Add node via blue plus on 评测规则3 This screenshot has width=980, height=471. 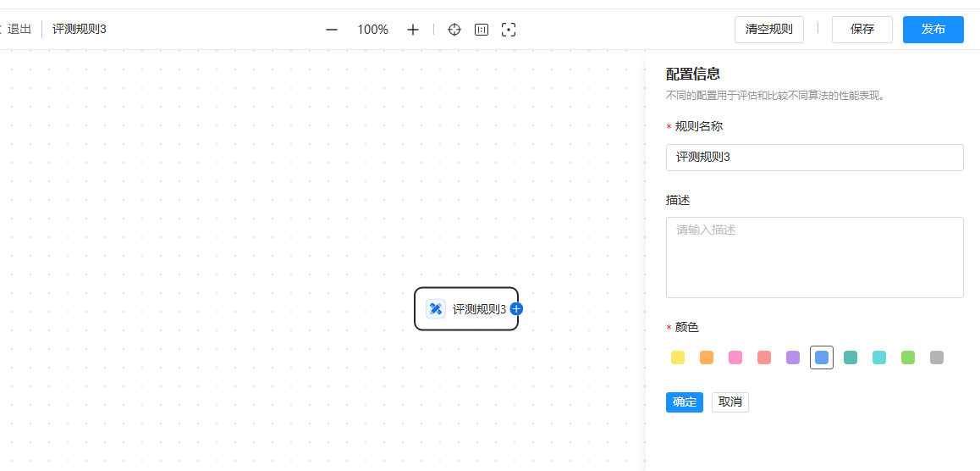[516, 309]
